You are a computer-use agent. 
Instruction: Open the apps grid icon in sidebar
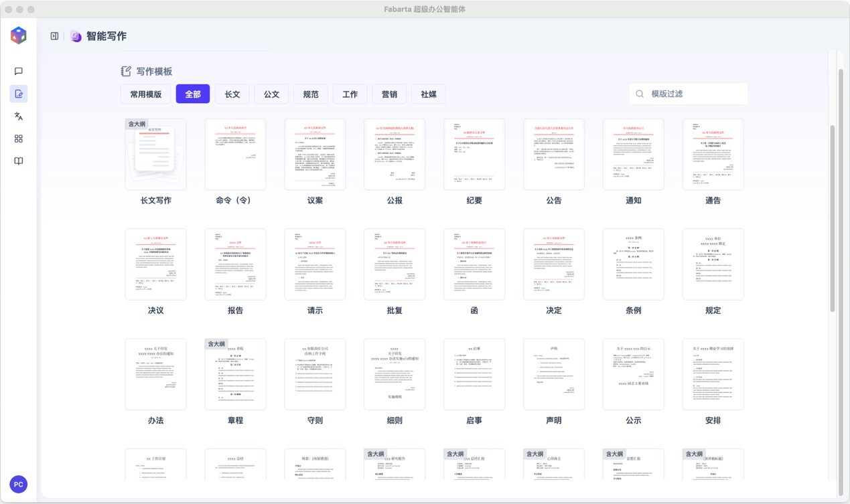tap(19, 139)
